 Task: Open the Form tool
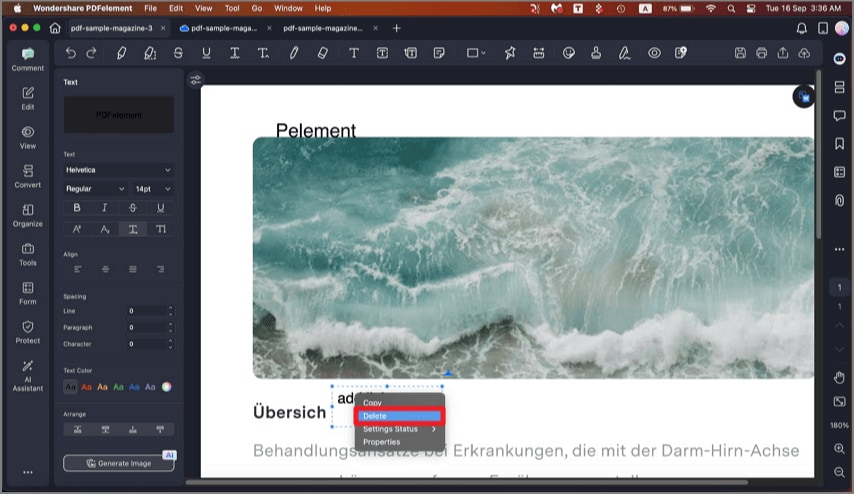tap(28, 294)
